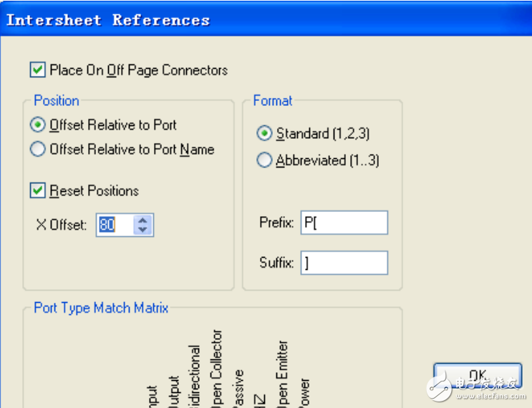The image size is (532, 408).
Task: Choose Offset Relative to Port Name
Action: pos(37,150)
